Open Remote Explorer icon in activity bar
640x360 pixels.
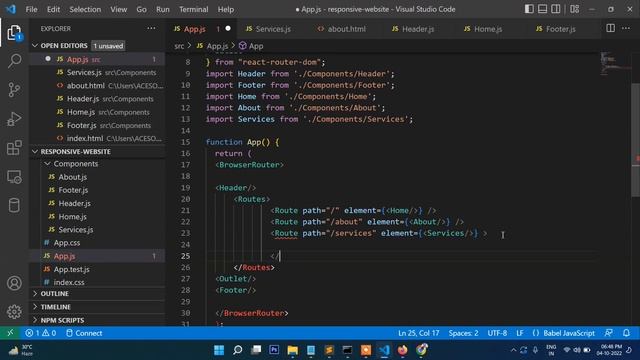pyautogui.click(x=14, y=177)
